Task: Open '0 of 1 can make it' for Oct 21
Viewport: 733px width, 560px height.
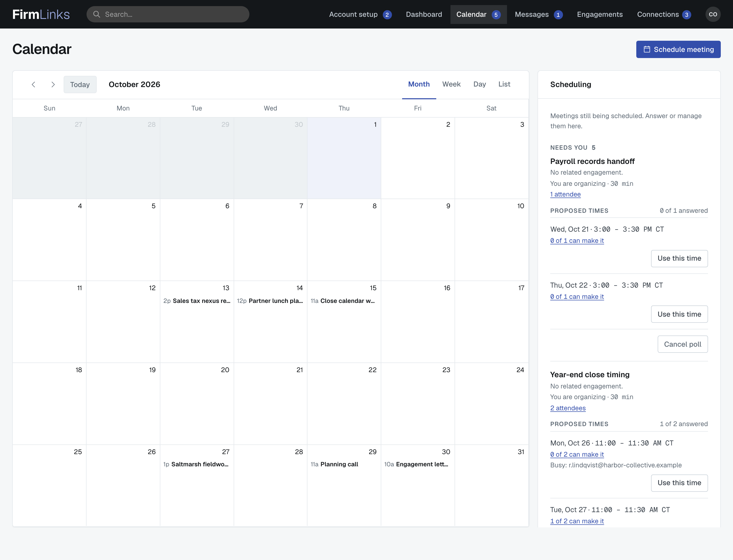Action: (x=577, y=241)
